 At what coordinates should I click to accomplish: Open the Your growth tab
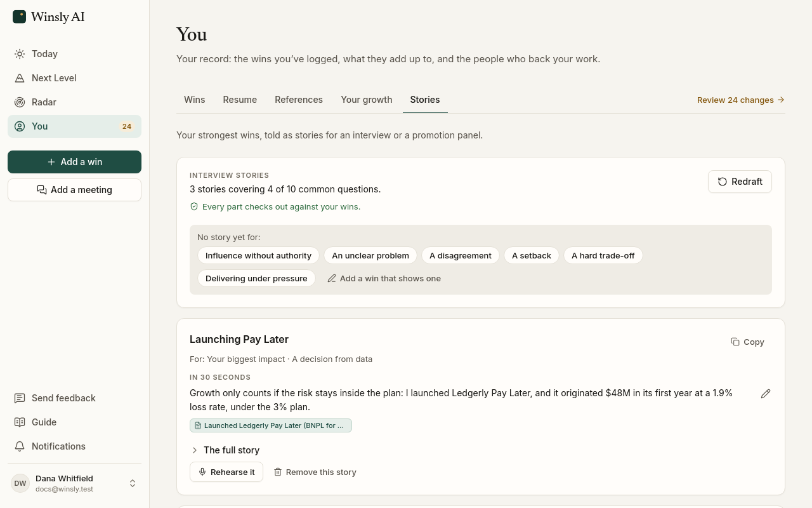(x=367, y=100)
